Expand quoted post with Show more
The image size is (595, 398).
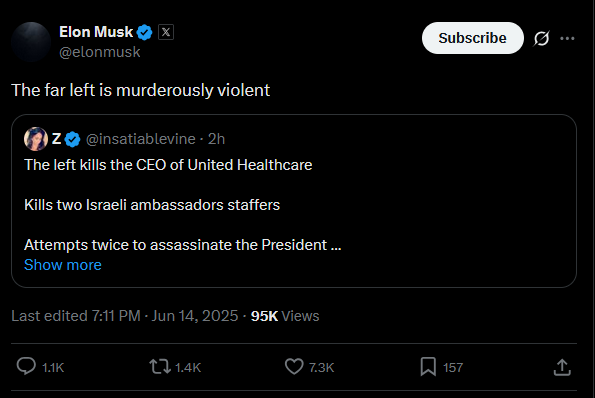click(x=63, y=265)
